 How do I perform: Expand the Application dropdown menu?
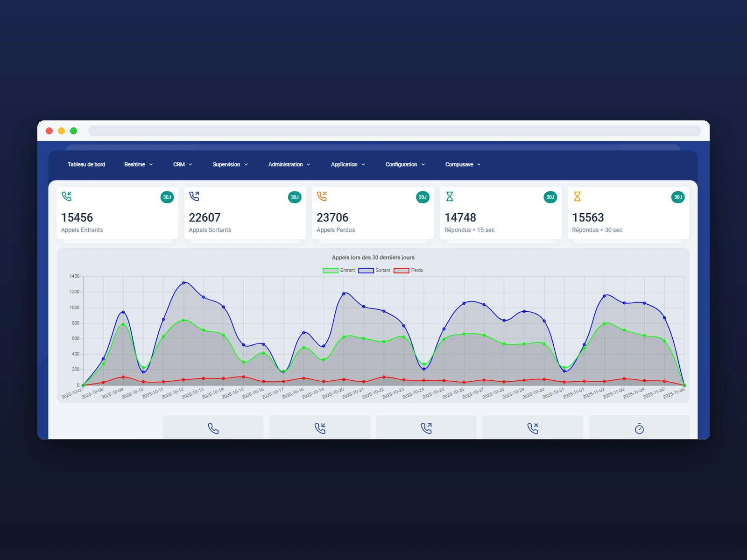point(348,164)
